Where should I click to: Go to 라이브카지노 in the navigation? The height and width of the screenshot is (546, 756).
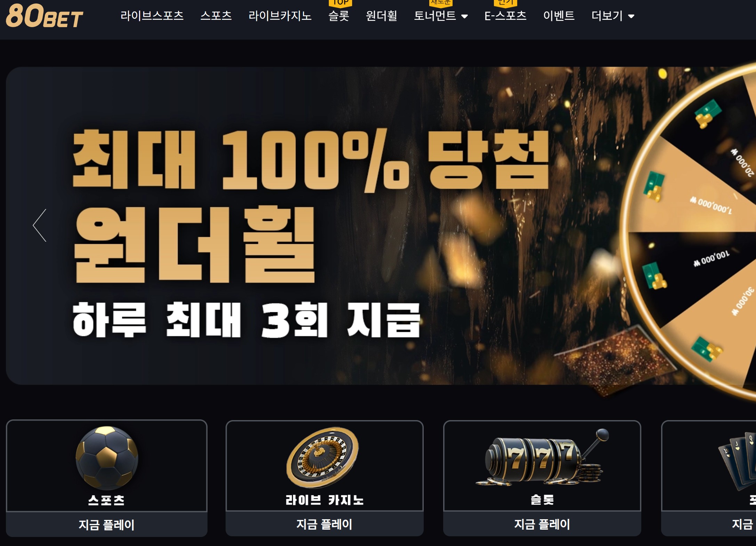pos(280,16)
